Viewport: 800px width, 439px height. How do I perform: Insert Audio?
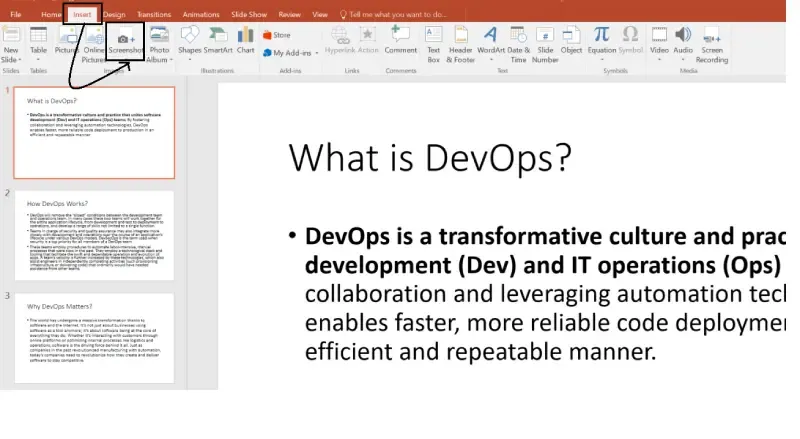(683, 44)
